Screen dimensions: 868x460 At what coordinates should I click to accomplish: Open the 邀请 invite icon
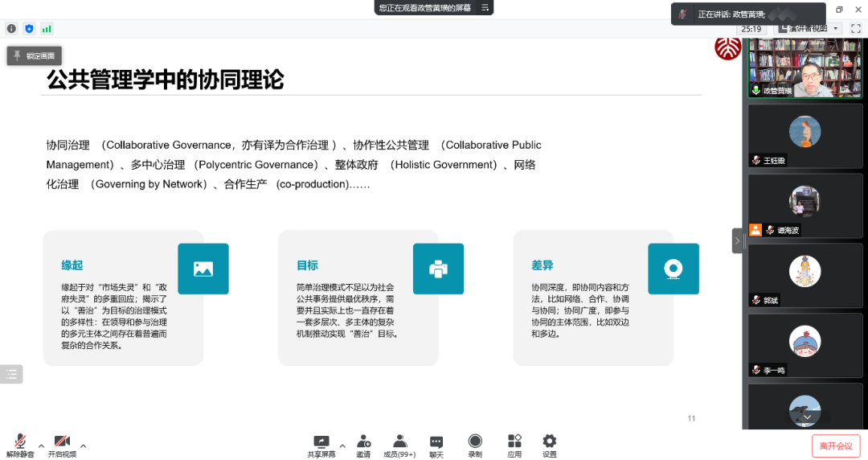tap(363, 444)
